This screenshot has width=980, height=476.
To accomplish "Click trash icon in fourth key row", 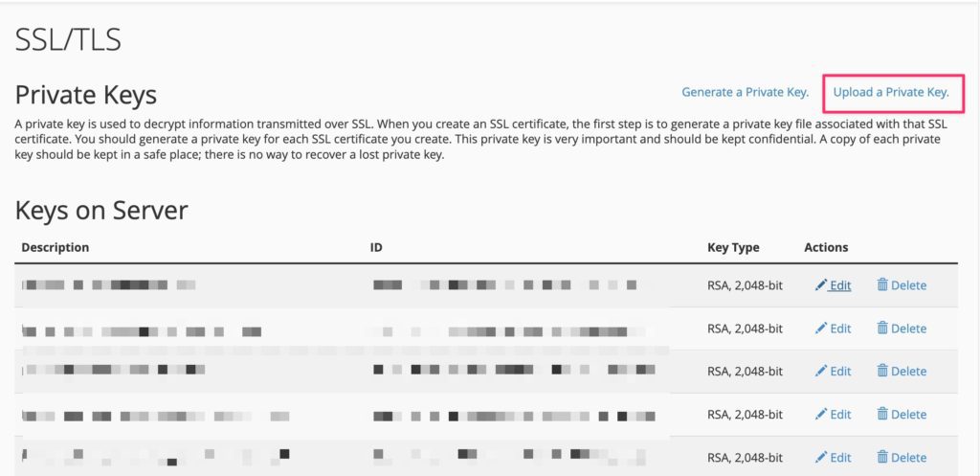I will click(882, 415).
